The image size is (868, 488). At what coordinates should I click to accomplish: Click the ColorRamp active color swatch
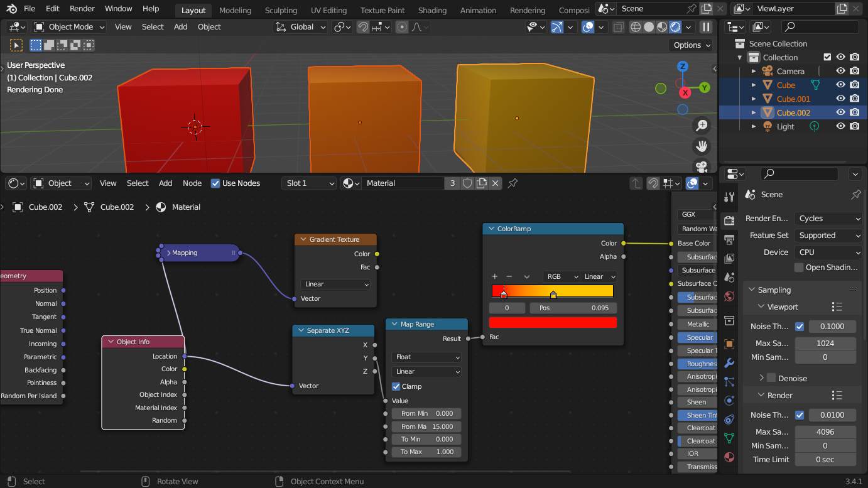click(553, 322)
